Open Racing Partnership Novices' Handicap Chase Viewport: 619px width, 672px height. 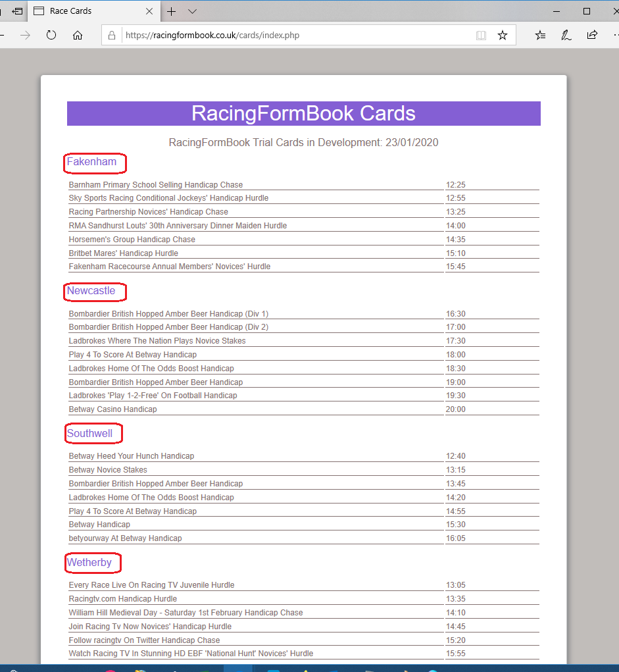click(148, 212)
